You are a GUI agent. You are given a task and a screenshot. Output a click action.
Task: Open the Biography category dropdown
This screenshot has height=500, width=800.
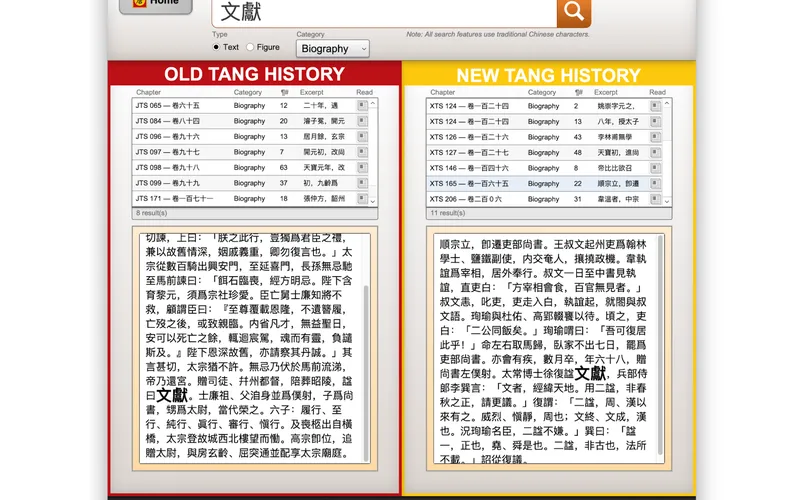click(x=332, y=48)
